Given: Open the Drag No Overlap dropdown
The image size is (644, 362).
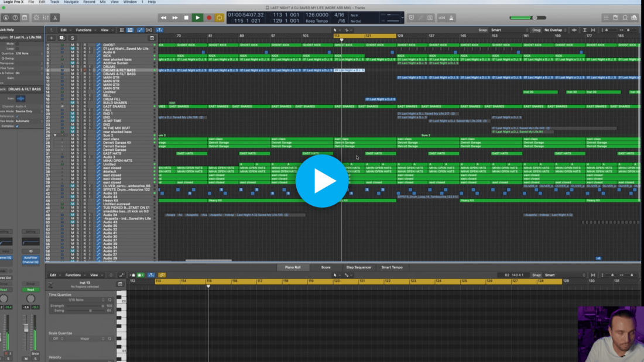Looking at the screenshot, I should [555, 30].
